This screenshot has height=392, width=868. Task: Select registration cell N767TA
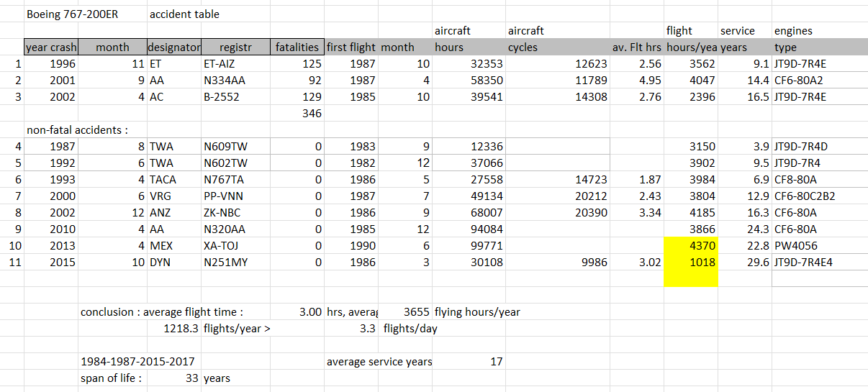(x=235, y=179)
